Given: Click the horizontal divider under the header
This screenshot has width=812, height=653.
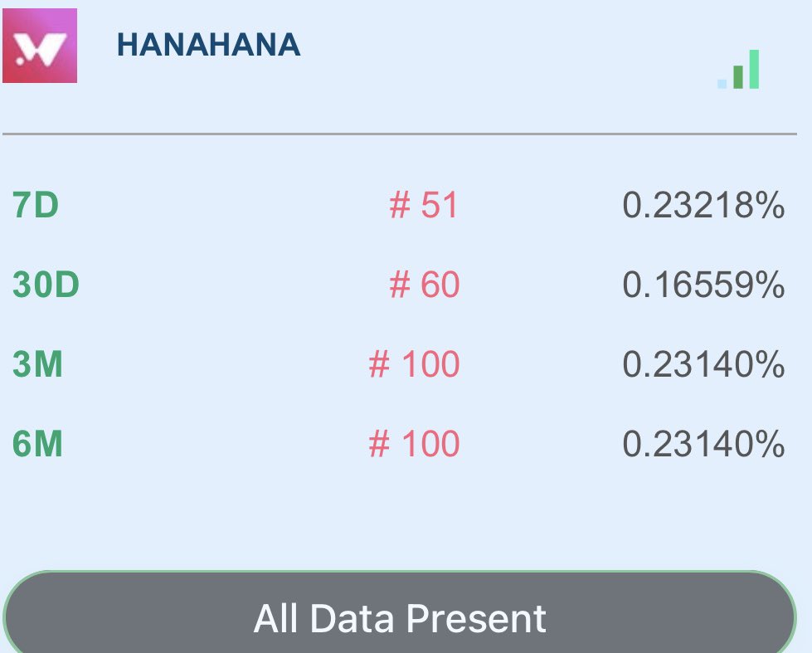Looking at the screenshot, I should click(400, 134).
